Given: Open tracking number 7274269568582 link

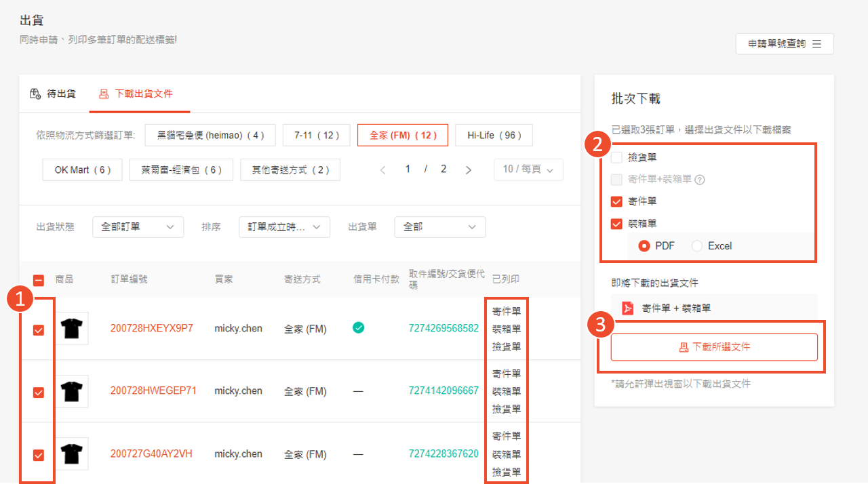Looking at the screenshot, I should pyautogui.click(x=443, y=329).
